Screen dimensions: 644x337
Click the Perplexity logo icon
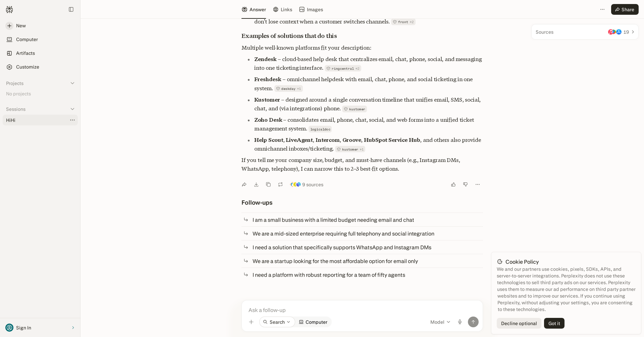9,9
